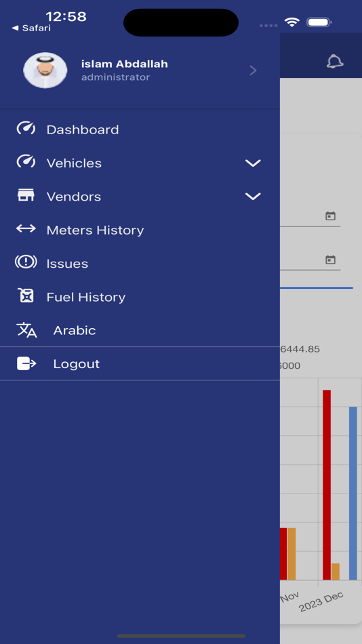
Task: Click the Dashboard gauge icon
Action: [26, 129]
